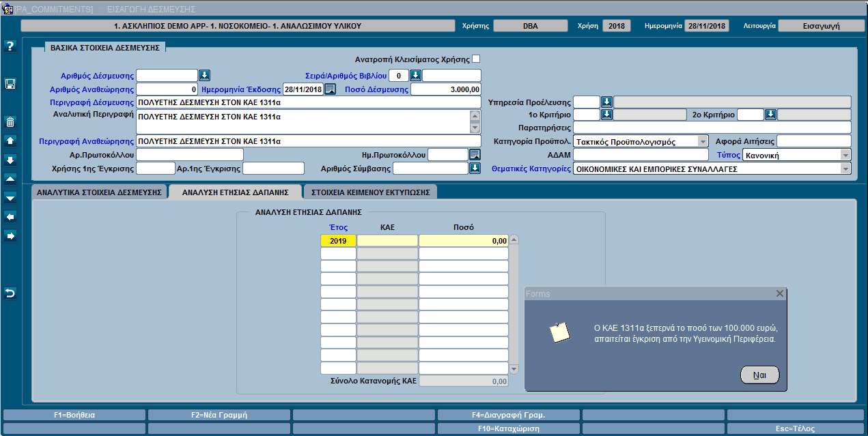
Task: Click the F10=Καταχώριση button
Action: (x=508, y=429)
